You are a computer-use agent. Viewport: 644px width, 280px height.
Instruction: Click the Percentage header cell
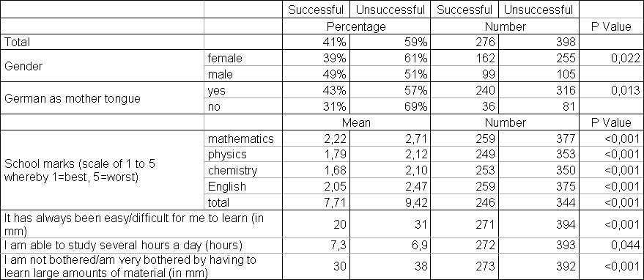(357, 26)
